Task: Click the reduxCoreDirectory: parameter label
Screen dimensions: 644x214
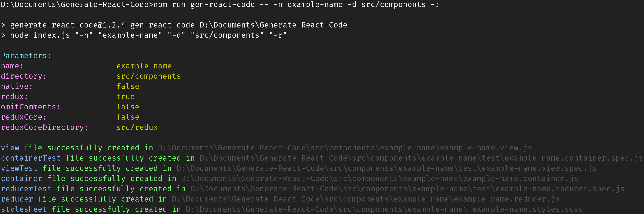Action: [x=44, y=127]
